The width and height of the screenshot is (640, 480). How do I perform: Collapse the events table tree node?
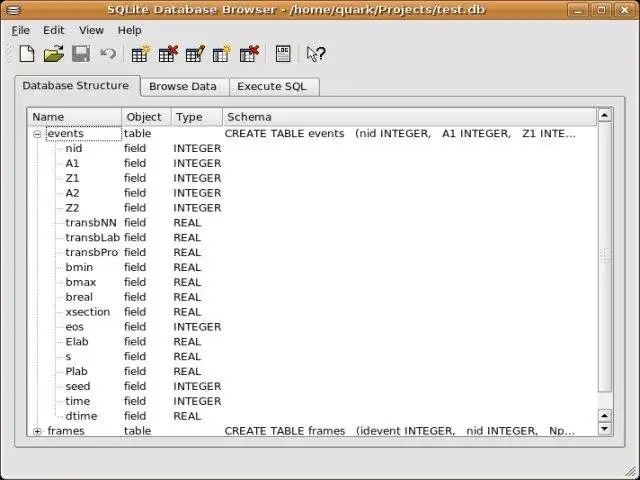[x=37, y=134]
